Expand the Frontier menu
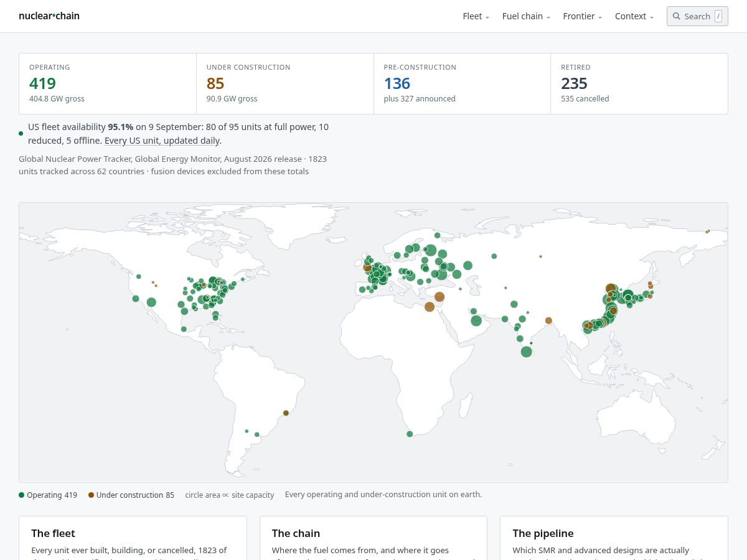 [x=582, y=16]
